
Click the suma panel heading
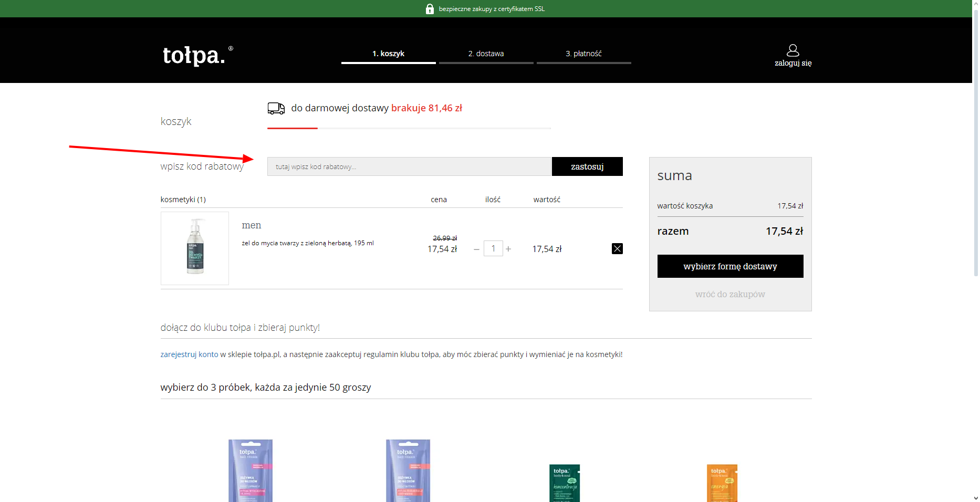(x=675, y=175)
